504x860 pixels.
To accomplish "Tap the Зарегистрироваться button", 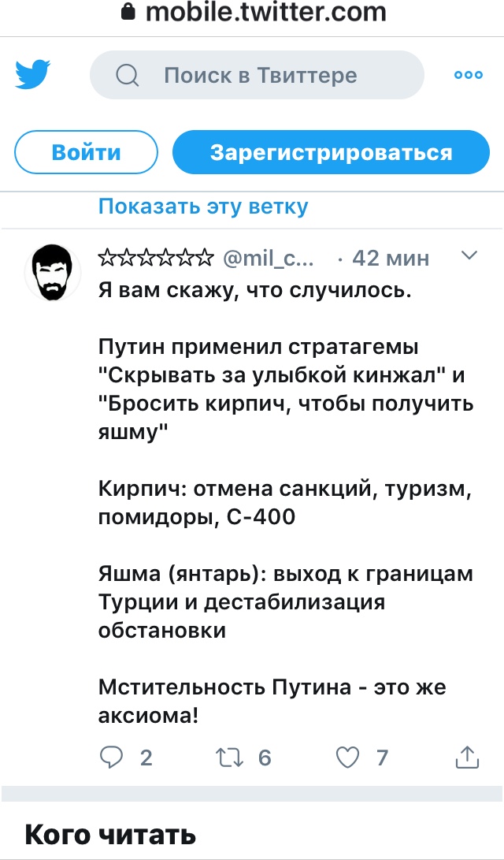I will pyautogui.click(x=331, y=152).
